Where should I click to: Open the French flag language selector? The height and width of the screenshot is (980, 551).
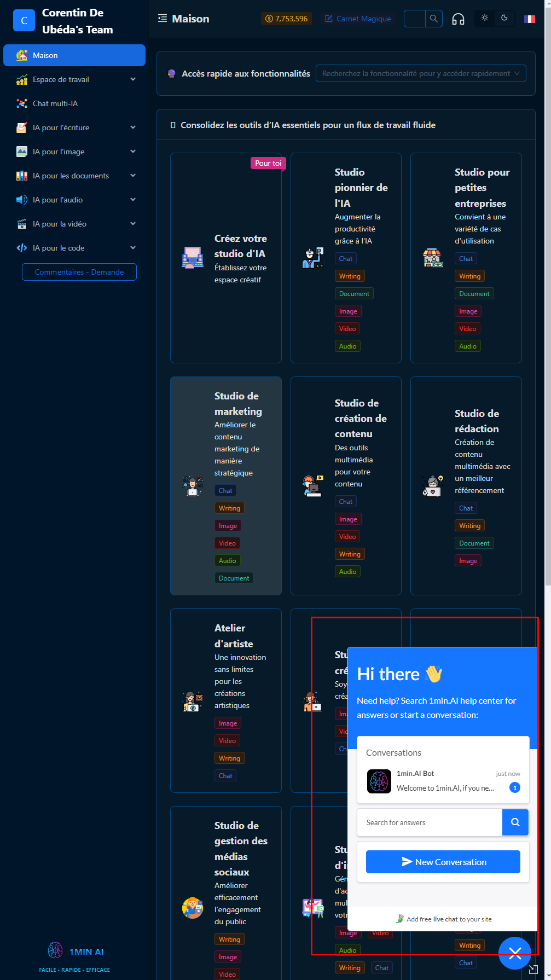(529, 19)
